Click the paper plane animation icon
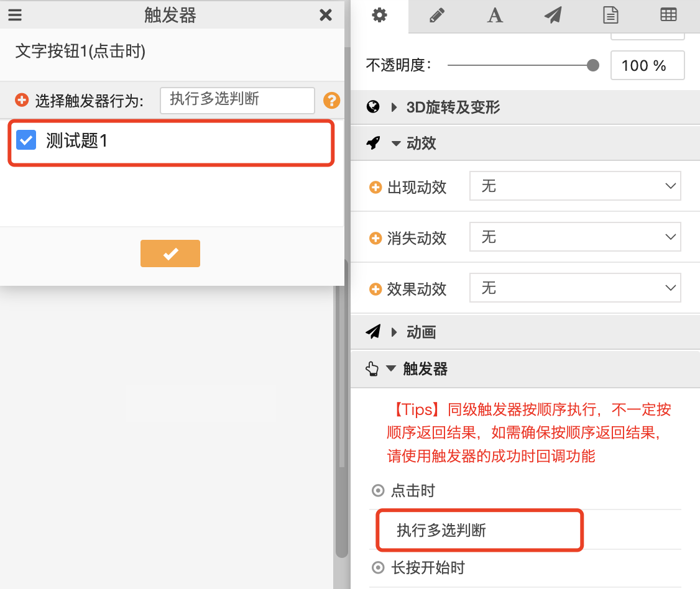The image size is (700, 589). click(552, 15)
